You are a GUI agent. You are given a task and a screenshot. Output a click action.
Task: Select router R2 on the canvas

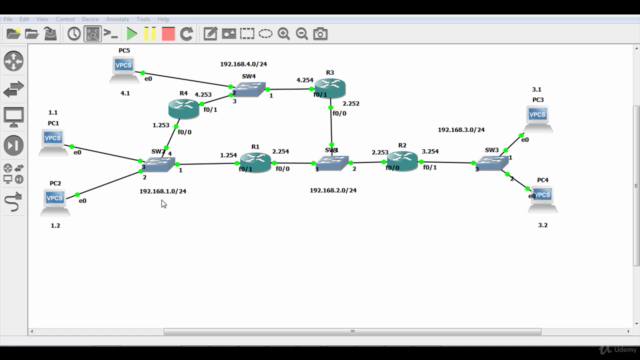(402, 161)
